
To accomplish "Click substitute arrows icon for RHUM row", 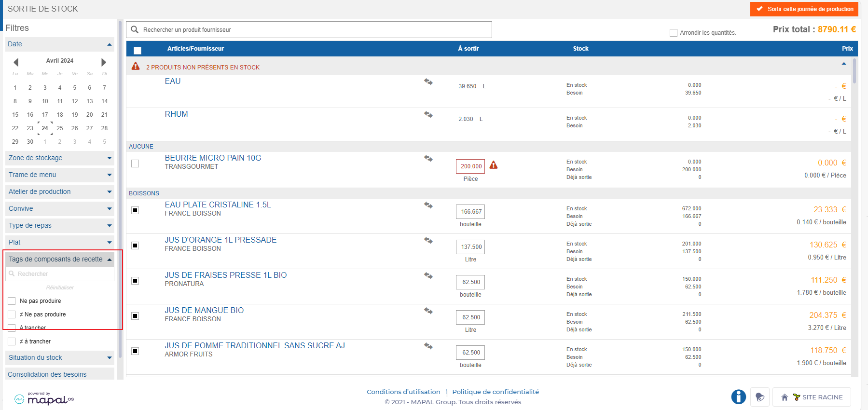I will click(428, 115).
